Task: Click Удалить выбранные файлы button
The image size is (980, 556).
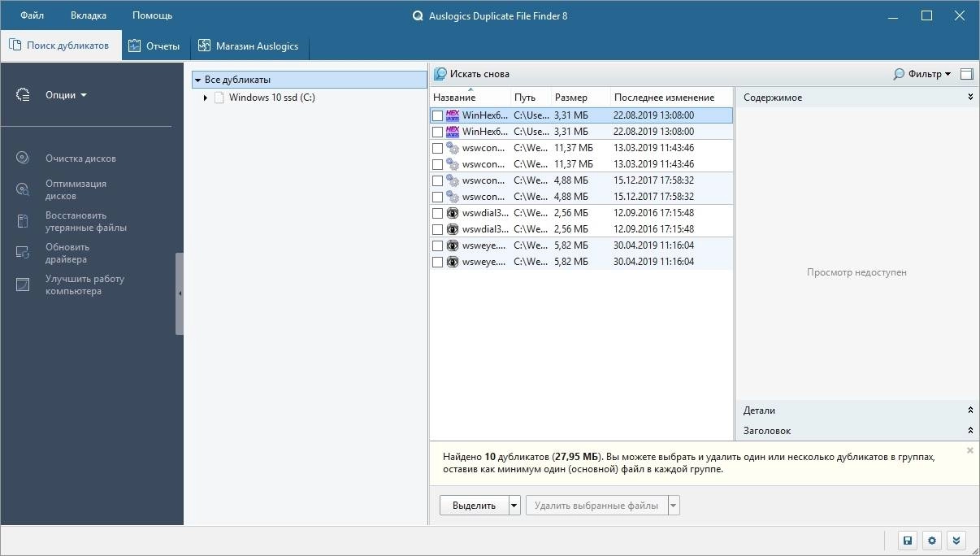Action: point(596,506)
